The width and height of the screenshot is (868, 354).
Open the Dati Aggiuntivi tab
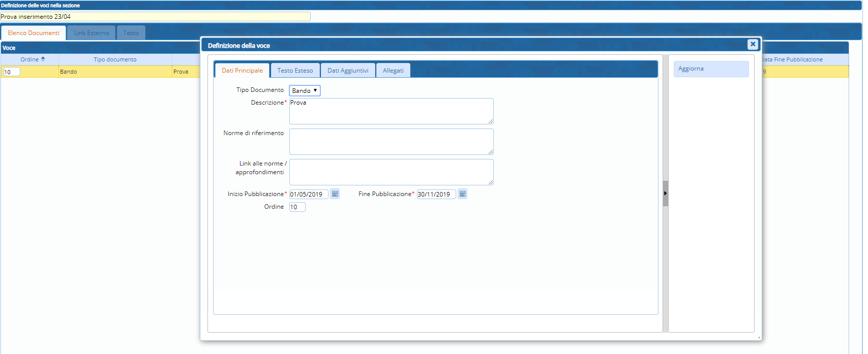[x=348, y=71]
